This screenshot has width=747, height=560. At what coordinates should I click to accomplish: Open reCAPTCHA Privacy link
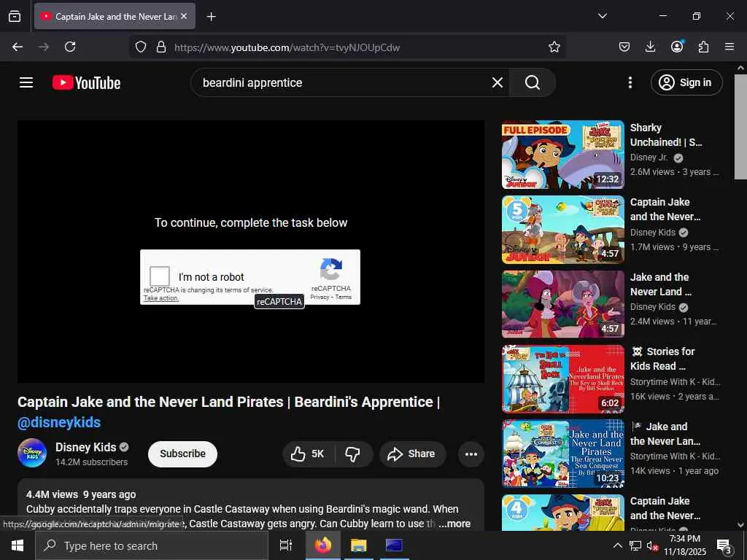(320, 297)
